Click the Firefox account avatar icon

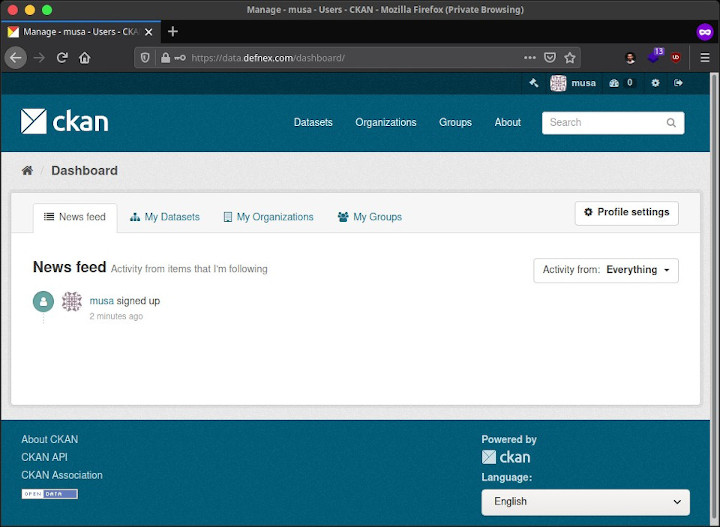[630, 57]
